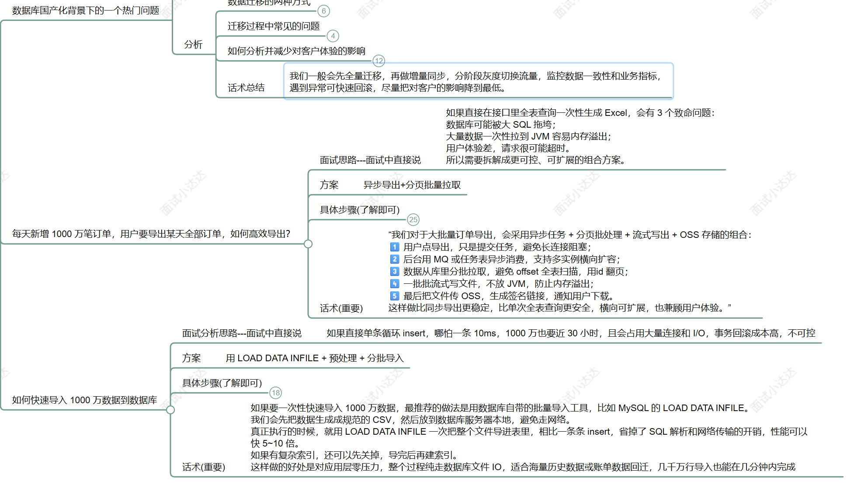The width and height of the screenshot is (868, 485).
Task: Click the blue number 5 icon
Action: pyautogui.click(x=394, y=296)
